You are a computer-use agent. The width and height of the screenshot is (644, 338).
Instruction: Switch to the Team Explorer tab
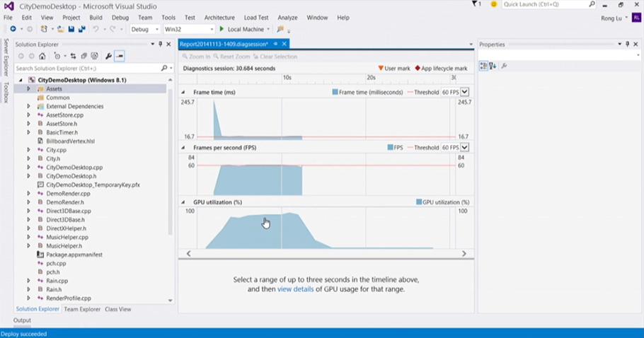[82, 309]
